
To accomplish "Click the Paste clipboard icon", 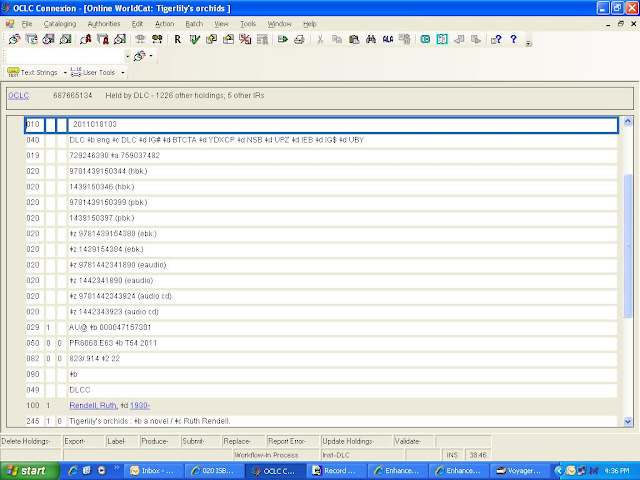I will (x=354, y=39).
